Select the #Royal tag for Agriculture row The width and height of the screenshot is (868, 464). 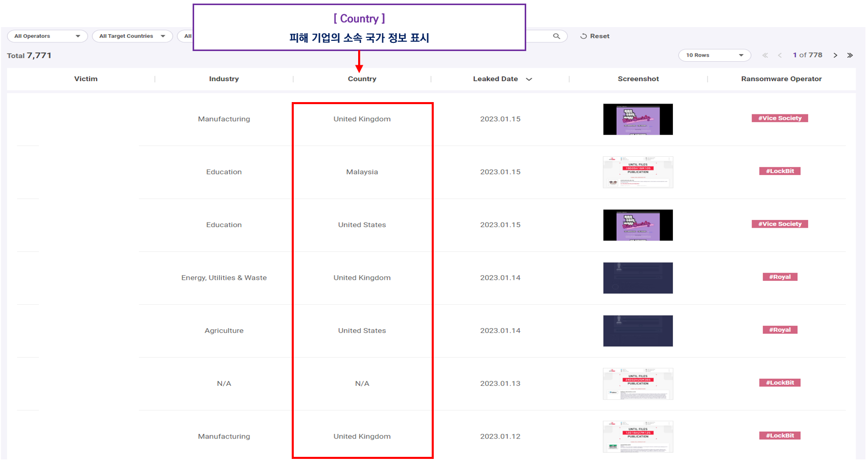tap(780, 330)
